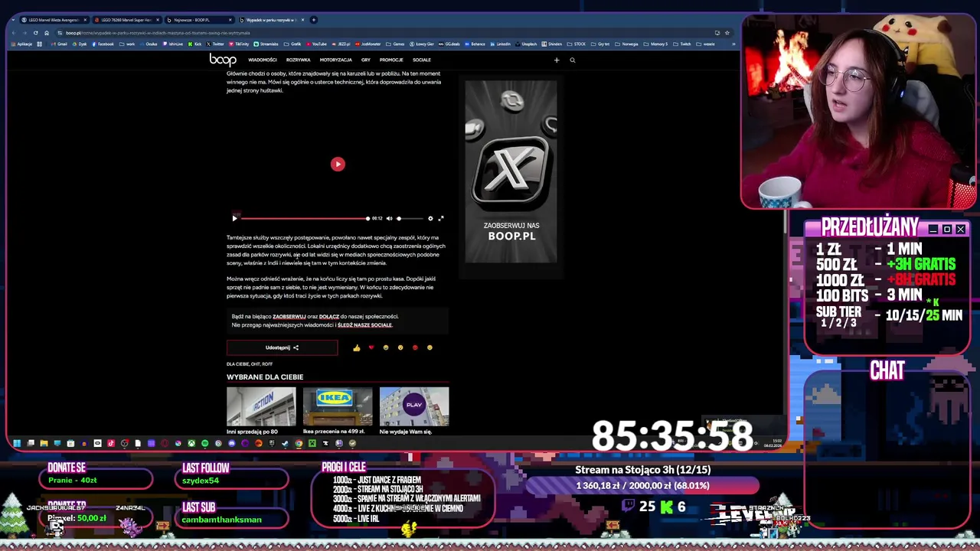Open the IKEA article thumbnail
Image resolution: width=980 pixels, height=551 pixels.
click(338, 406)
